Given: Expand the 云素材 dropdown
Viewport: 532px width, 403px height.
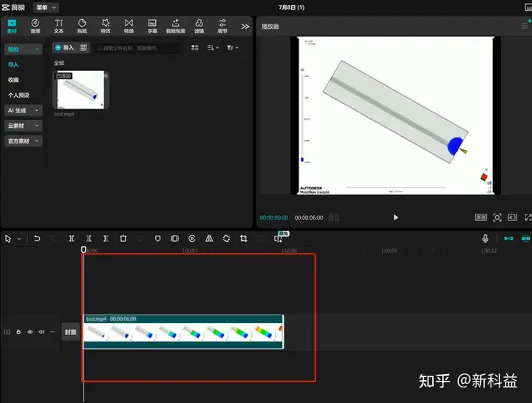Looking at the screenshot, I should 23,126.
